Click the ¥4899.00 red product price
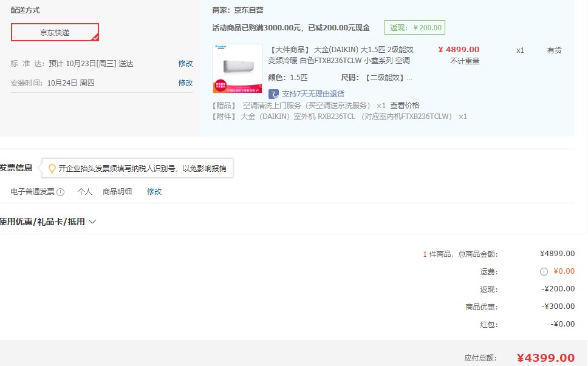Screen dimensions: 588x366 [x=459, y=49]
